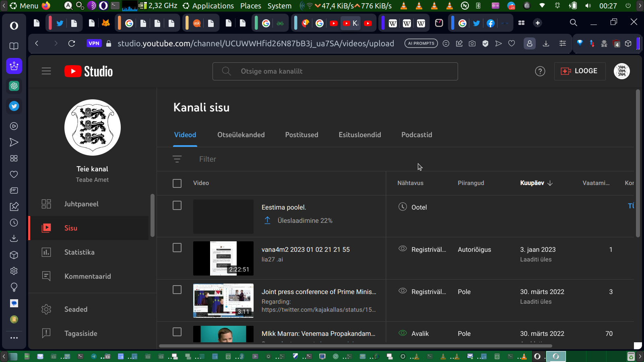Select the vana4m2 video checkbox
Screen dimensions: 644x362
[x=177, y=248]
